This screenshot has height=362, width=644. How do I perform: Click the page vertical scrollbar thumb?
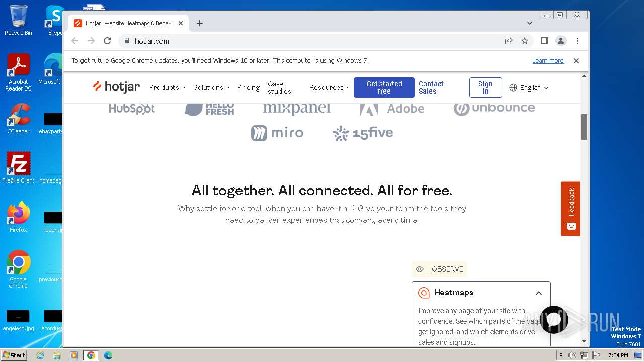tap(584, 127)
